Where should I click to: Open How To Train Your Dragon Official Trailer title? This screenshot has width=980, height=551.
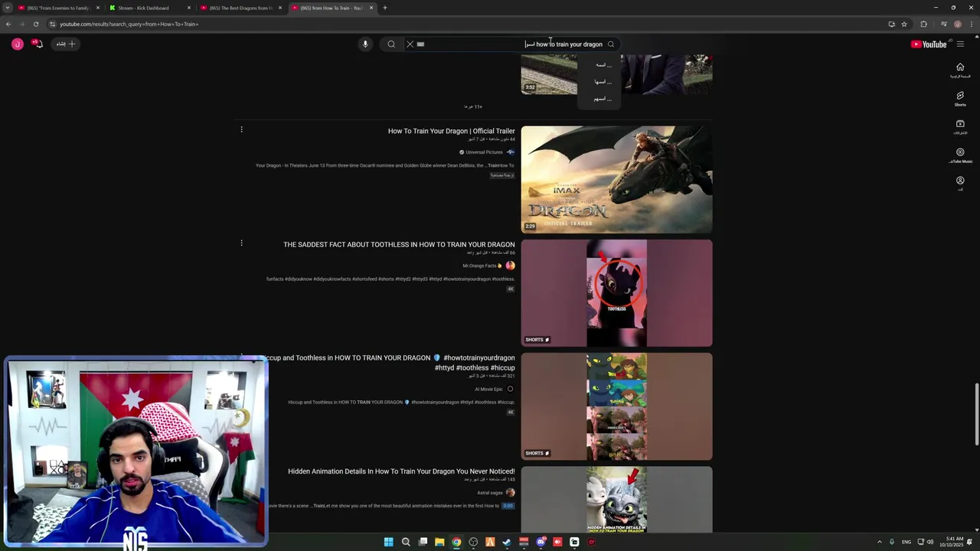point(451,131)
